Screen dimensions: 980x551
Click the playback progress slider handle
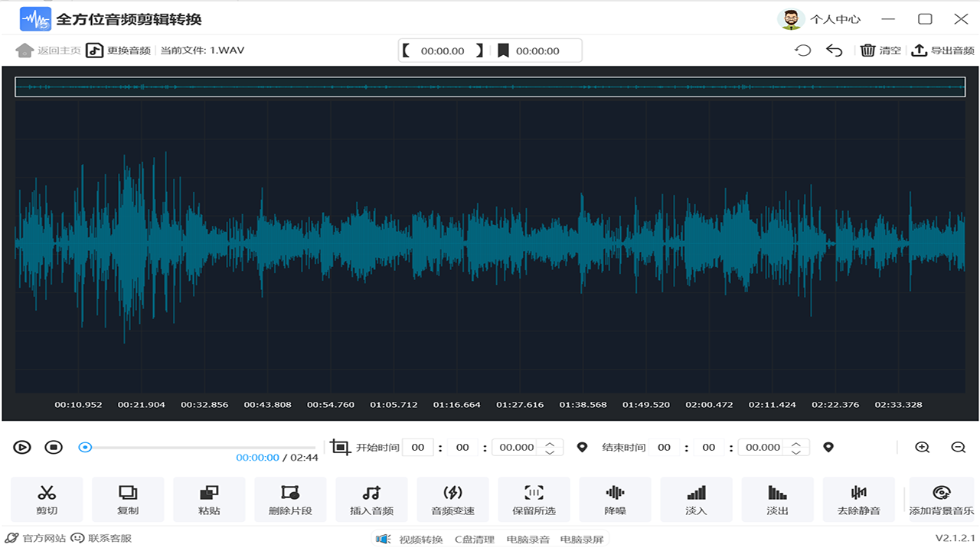tap(86, 448)
